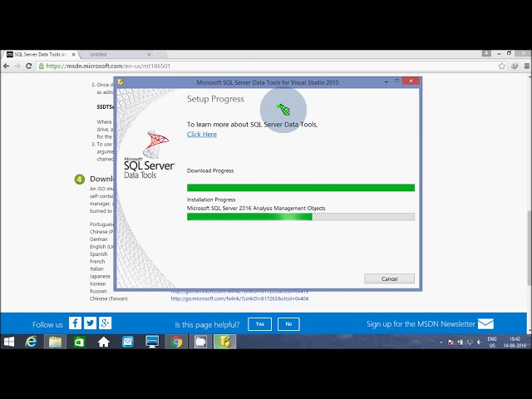Open blue square app icon on taskbar
The image size is (532, 399).
pyautogui.click(x=127, y=342)
